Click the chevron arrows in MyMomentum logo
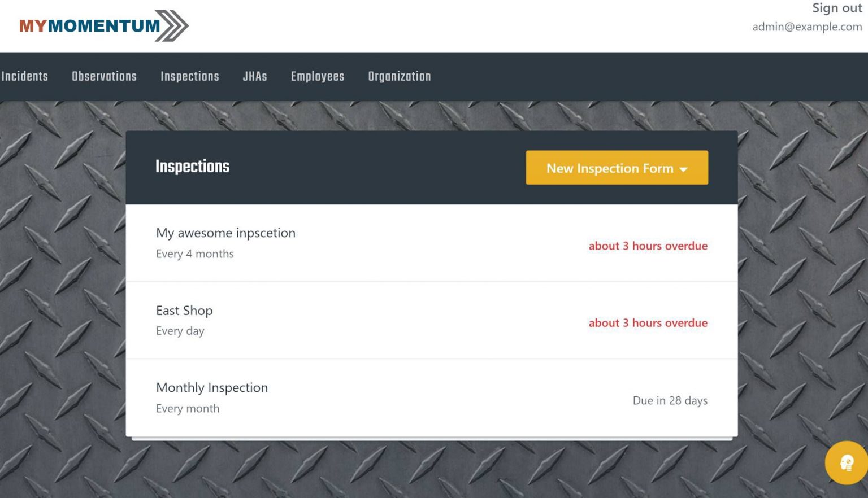Screen dimensions: 868x498 pos(172,25)
